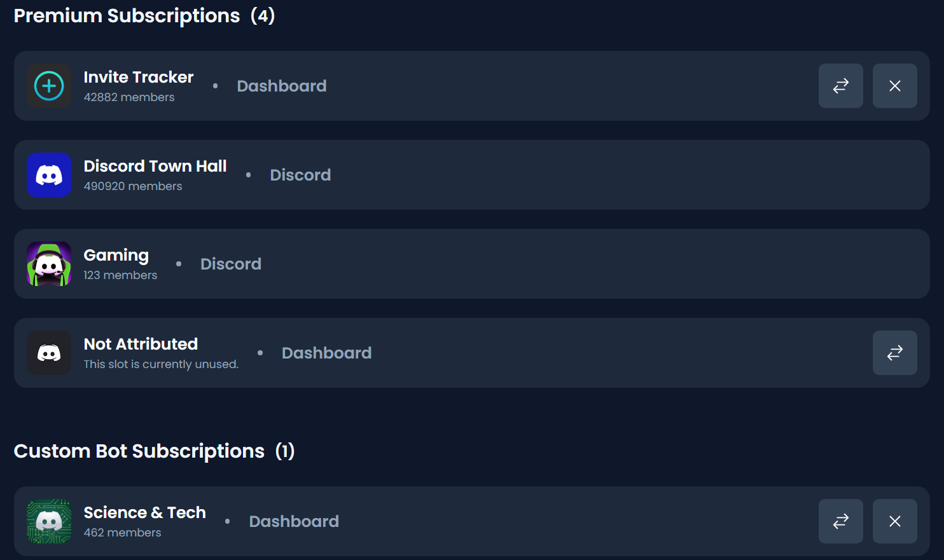This screenshot has height=560, width=944.
Task: Transfer the unused Not Attributed slot
Action: tap(894, 353)
